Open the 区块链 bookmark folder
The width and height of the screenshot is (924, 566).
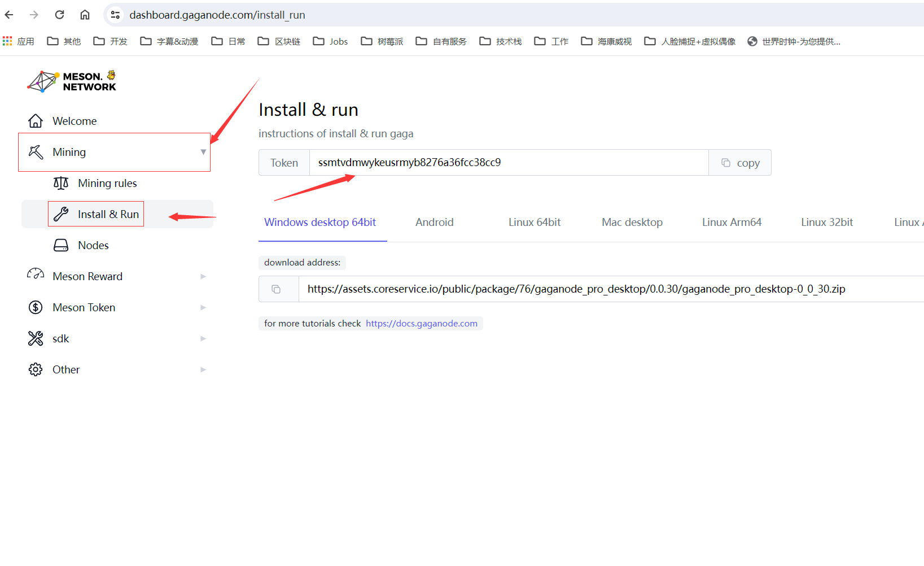pyautogui.click(x=279, y=41)
